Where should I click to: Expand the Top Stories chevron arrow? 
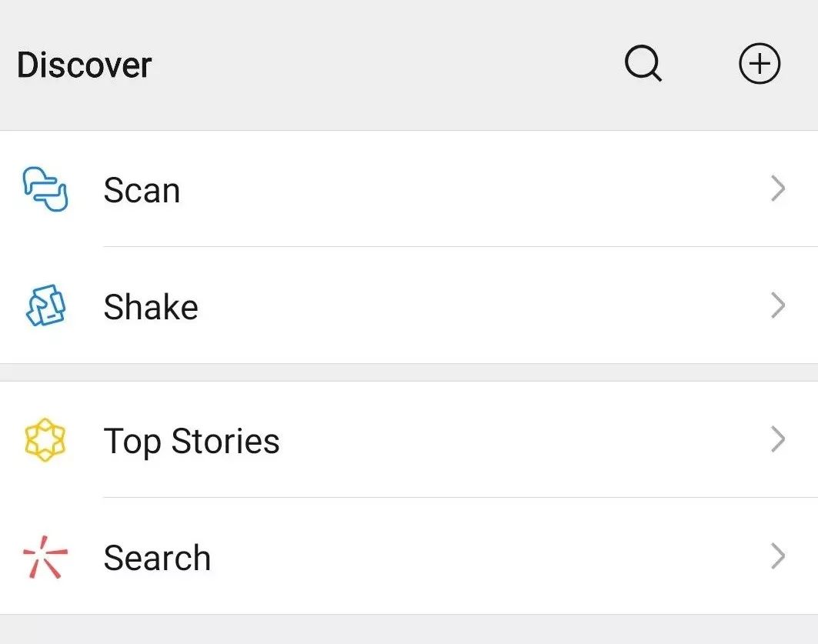pyautogui.click(x=778, y=439)
